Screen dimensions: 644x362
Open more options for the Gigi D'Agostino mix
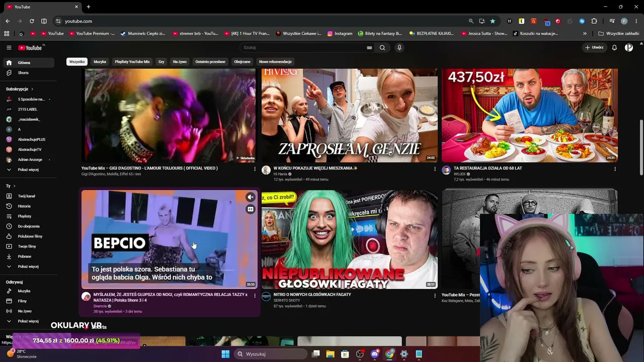(255, 169)
